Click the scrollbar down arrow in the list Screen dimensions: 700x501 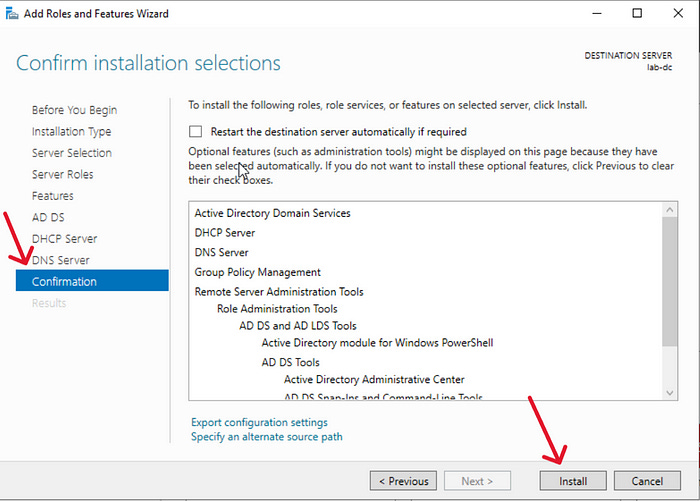click(670, 393)
